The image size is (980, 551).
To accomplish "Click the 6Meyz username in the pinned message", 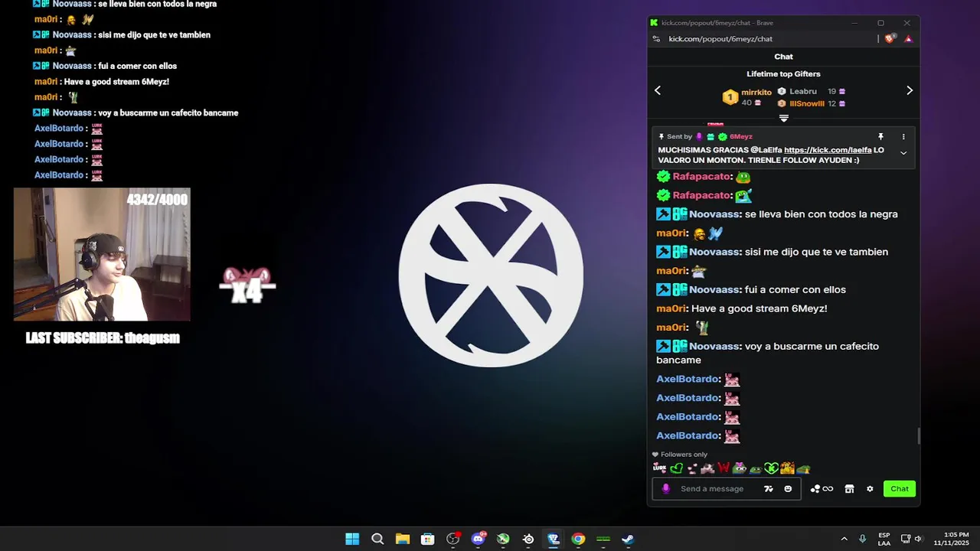I will coord(740,136).
